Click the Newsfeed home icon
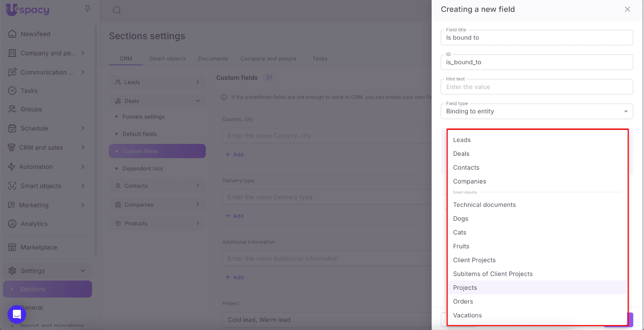This screenshot has height=330, width=644. (x=12, y=34)
